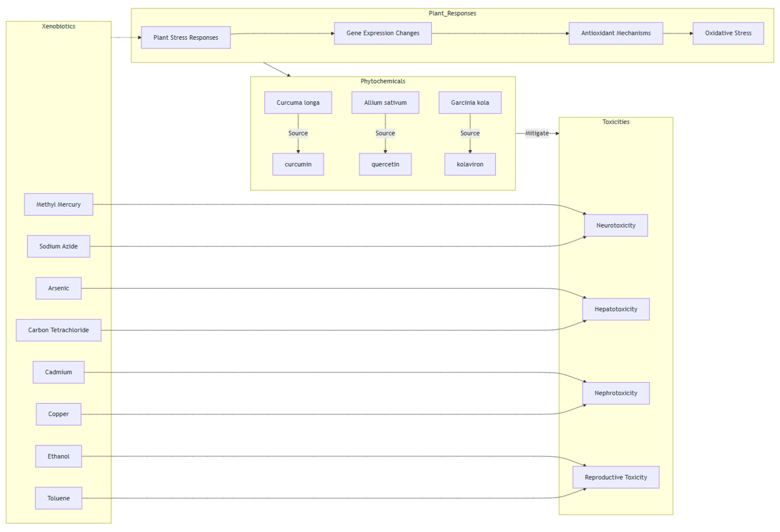Click the Sodium Azide box

click(x=58, y=246)
